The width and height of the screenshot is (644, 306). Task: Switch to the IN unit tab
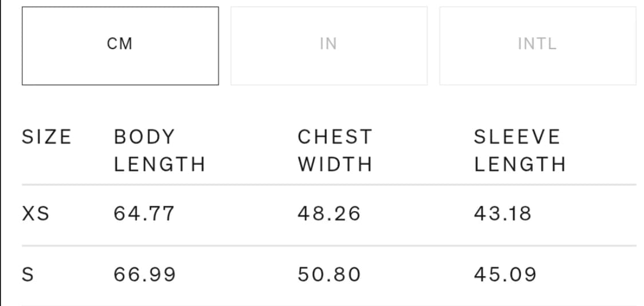tap(329, 45)
